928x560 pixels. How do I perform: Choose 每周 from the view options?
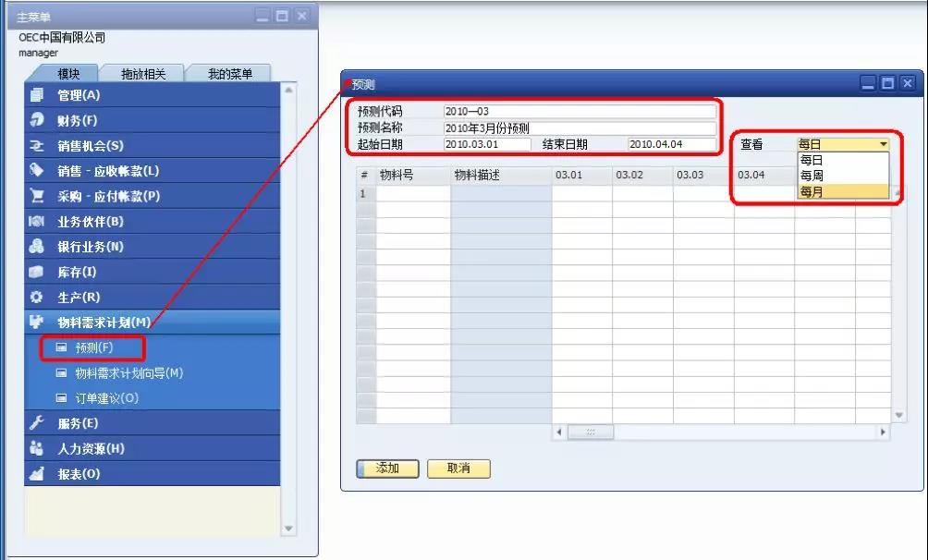(x=812, y=176)
